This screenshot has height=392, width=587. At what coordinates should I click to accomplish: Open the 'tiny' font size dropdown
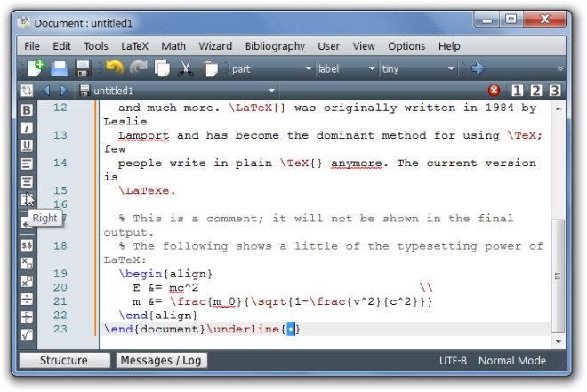click(419, 68)
